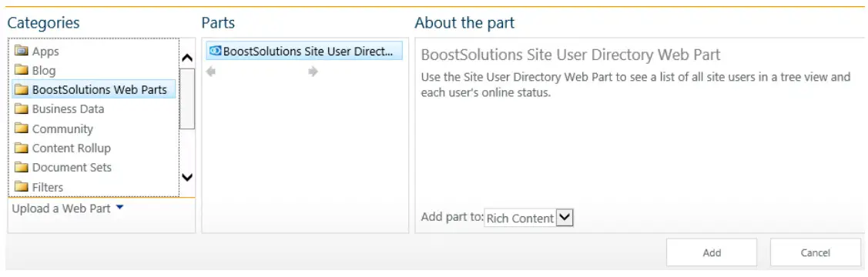Click the Site User Directory web part icon
The height and width of the screenshot is (277, 868).
216,52
